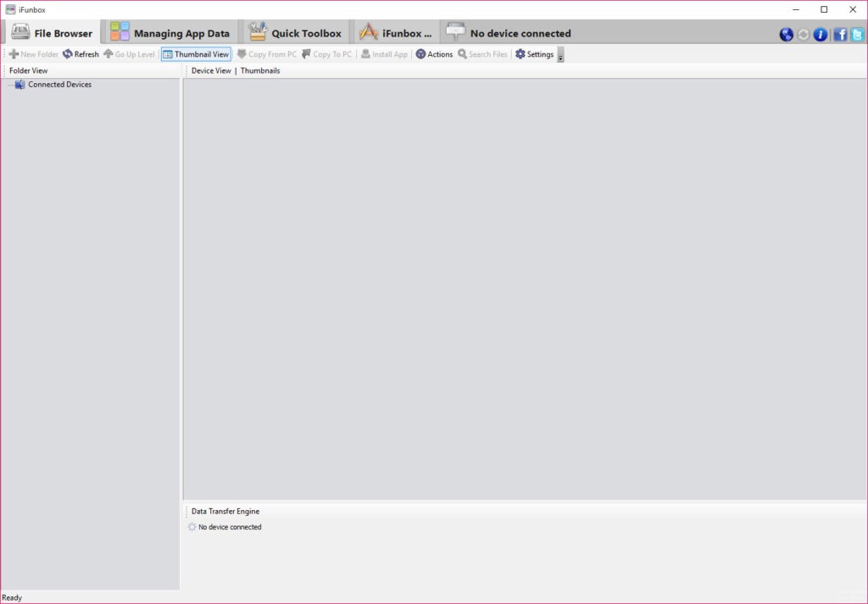Click Go Up Level
The width and height of the screenshot is (868, 604).
pyautogui.click(x=129, y=54)
